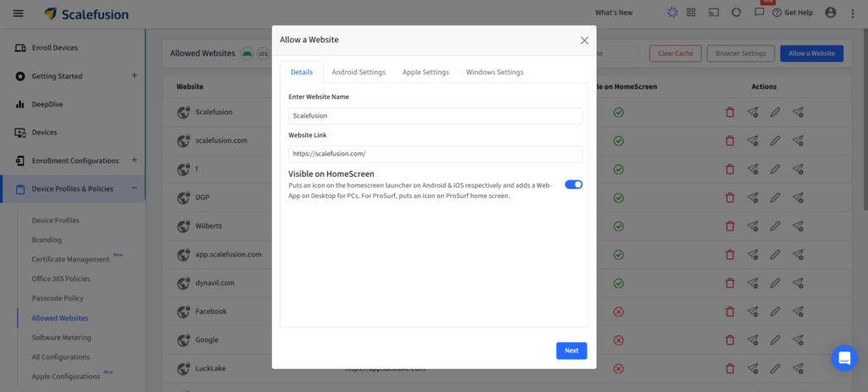Expand the Getting Started plus icon
Screen dimensions: 868x392
(x=134, y=75)
